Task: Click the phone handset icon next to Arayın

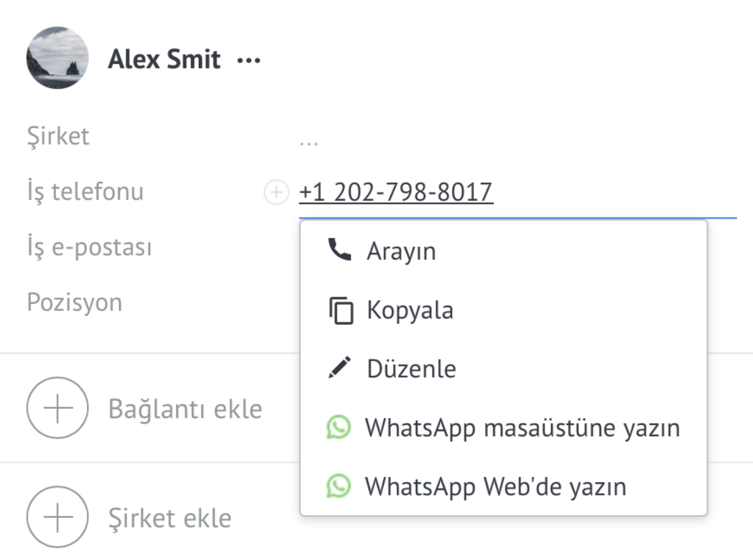Action: tap(340, 250)
